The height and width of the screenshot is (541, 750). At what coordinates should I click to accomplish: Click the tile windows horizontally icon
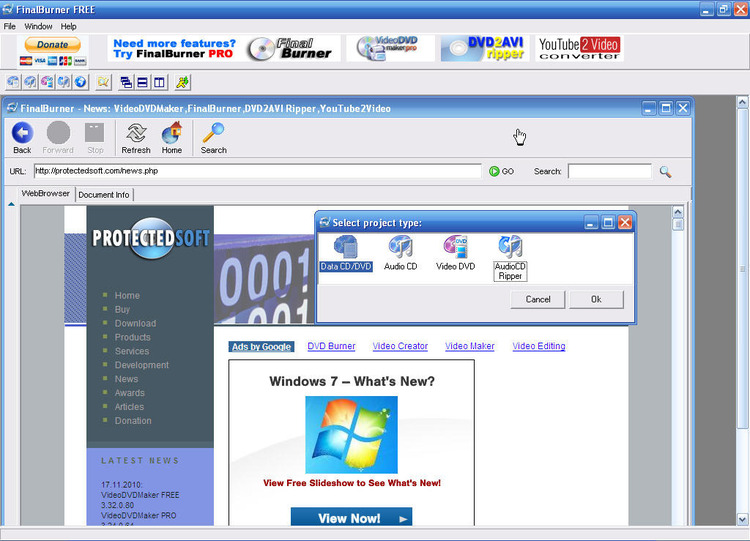[x=143, y=82]
